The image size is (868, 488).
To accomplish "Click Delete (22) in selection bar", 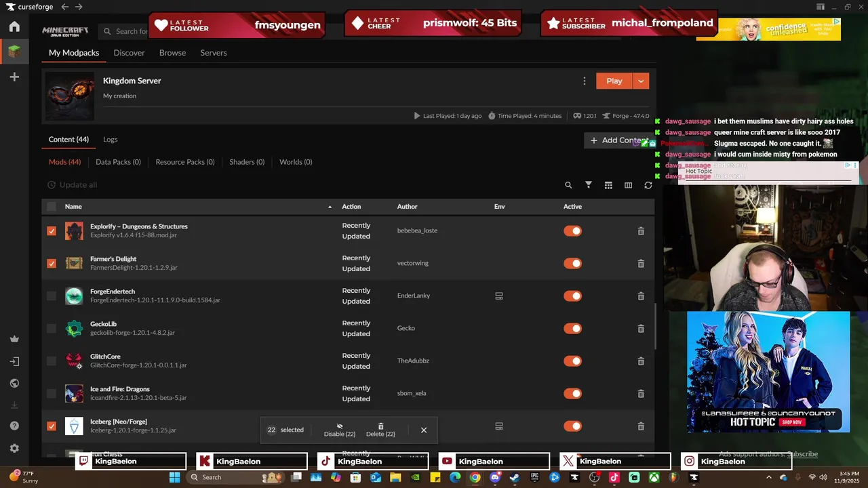I will pyautogui.click(x=380, y=430).
